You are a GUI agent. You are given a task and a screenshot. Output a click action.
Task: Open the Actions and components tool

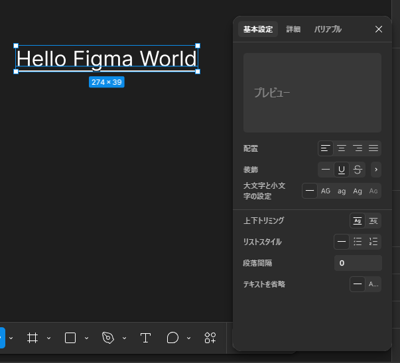210,338
